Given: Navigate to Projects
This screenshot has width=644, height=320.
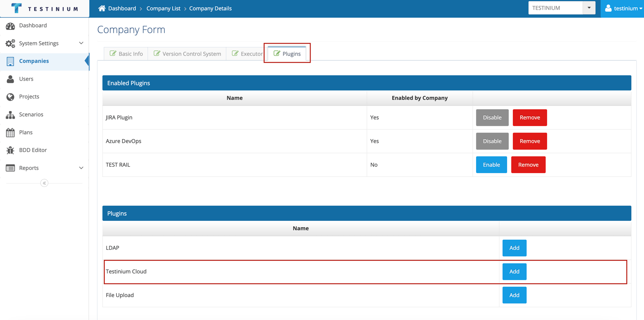Looking at the screenshot, I should click(x=44, y=97).
